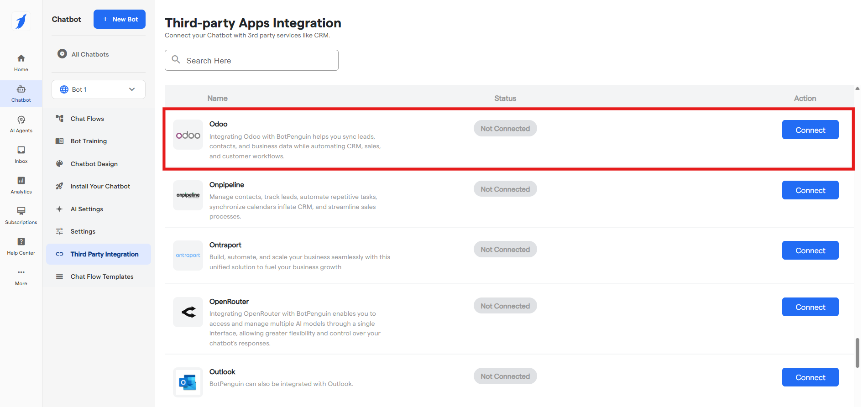This screenshot has width=868, height=407.
Task: Focus the Search Here input field
Action: 251,60
